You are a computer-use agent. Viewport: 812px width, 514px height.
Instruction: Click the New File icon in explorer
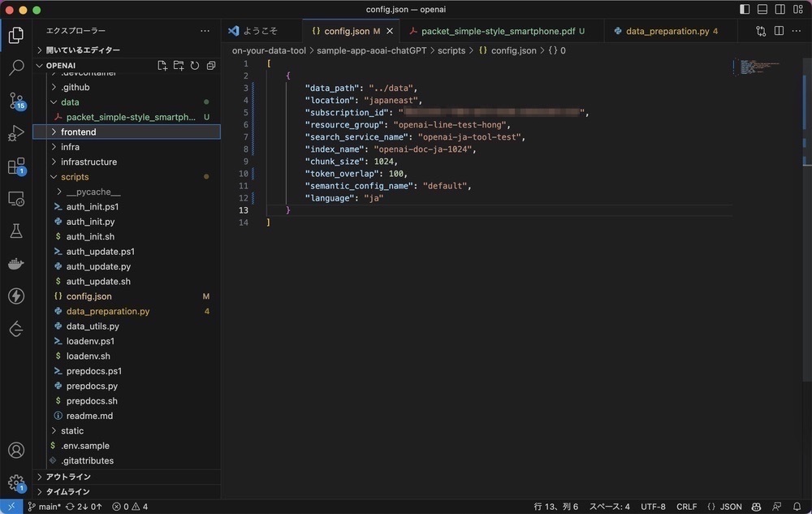point(162,66)
